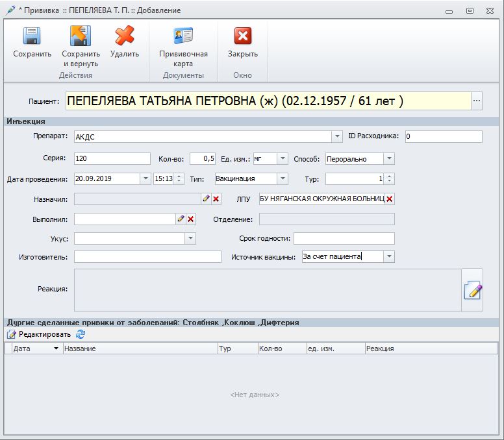Open the Прививочная карта document
This screenshot has width=504, height=440.
coord(183,36)
